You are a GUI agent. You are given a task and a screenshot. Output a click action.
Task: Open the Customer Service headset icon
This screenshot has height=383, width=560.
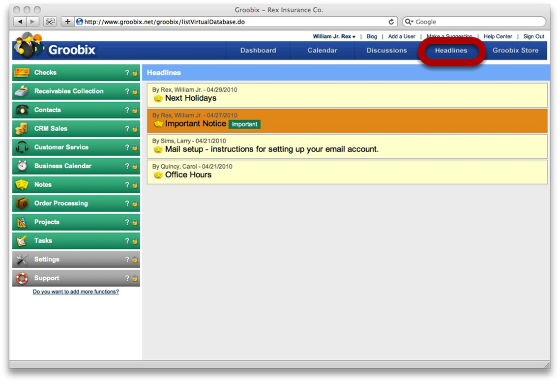click(22, 147)
